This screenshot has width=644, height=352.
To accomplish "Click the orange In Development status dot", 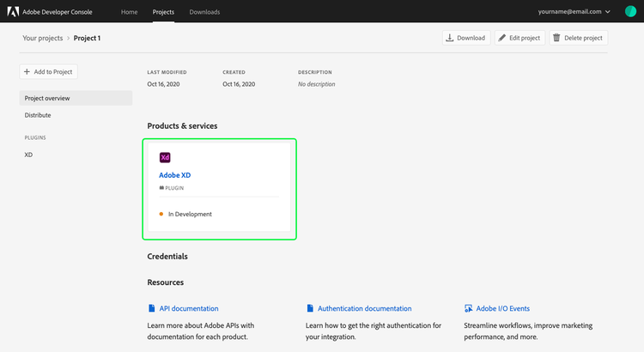I will click(x=161, y=214).
